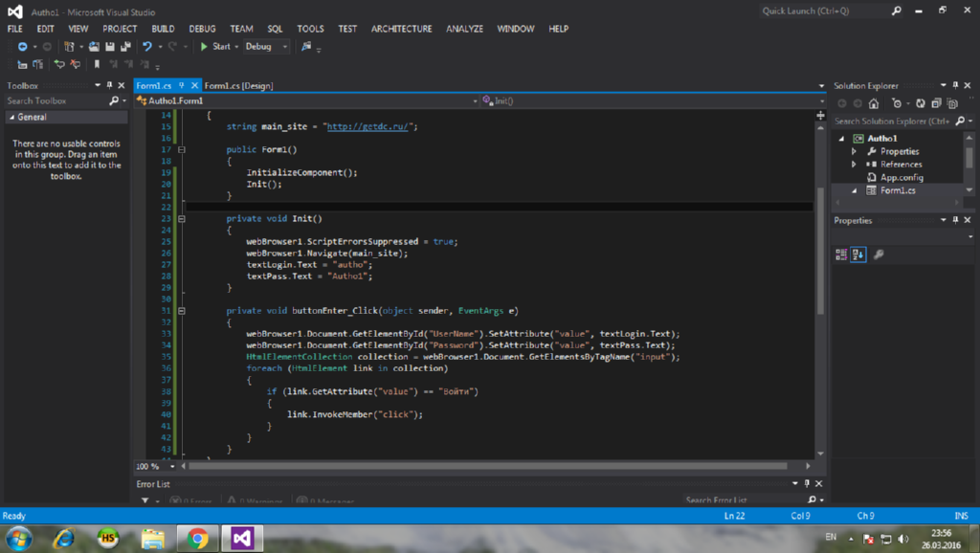Open the FILE menu
This screenshot has width=980, height=553.
coord(15,29)
